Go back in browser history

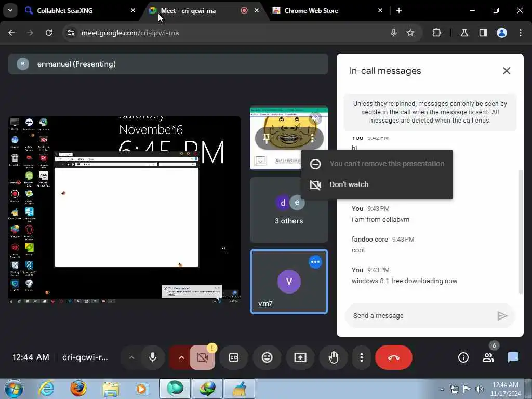tap(11, 33)
